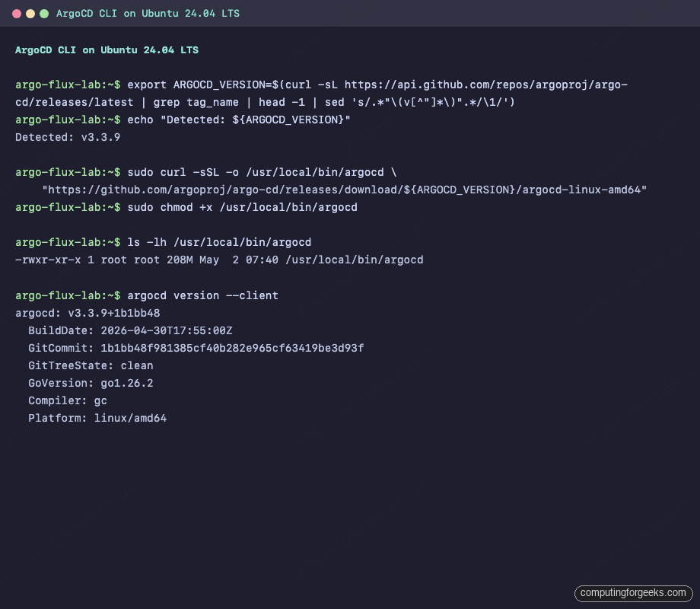700x609 pixels.
Task: Click the red close window dot
Action: click(17, 14)
